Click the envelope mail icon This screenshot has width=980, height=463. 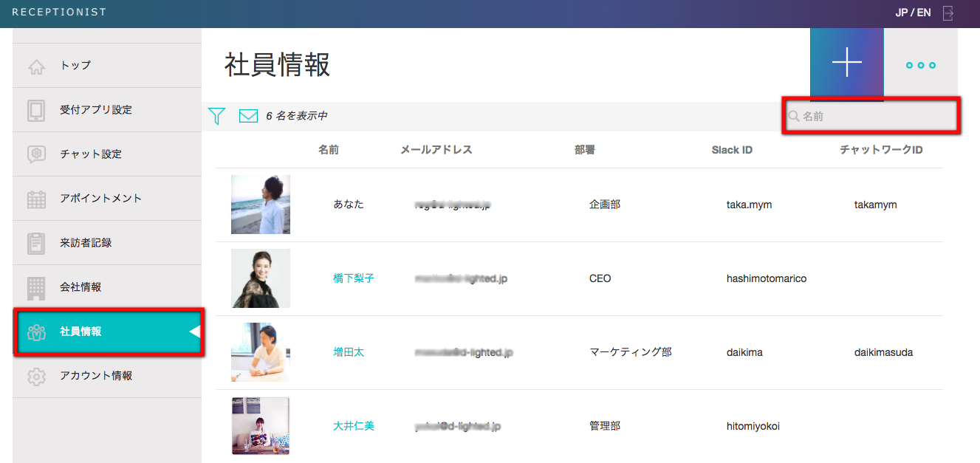248,116
